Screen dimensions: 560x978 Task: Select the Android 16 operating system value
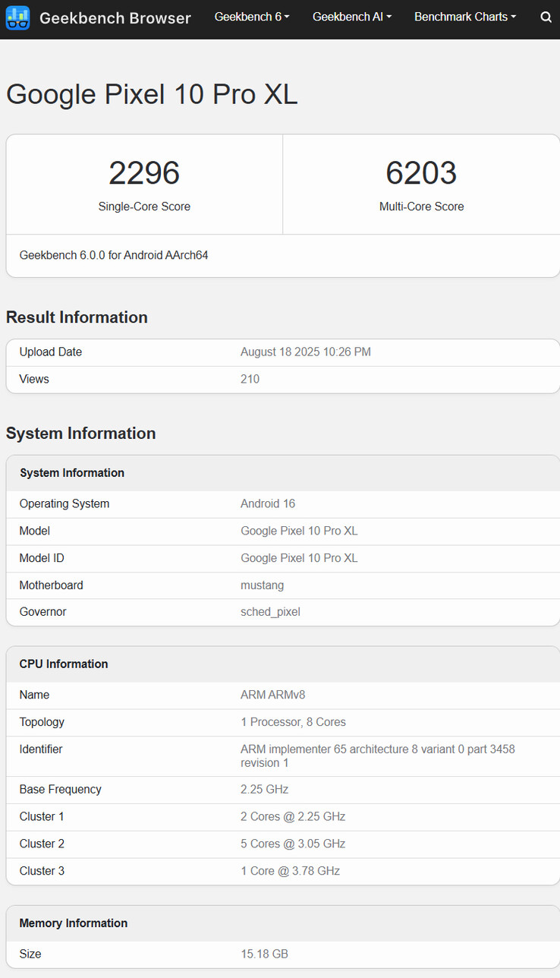[x=268, y=504]
